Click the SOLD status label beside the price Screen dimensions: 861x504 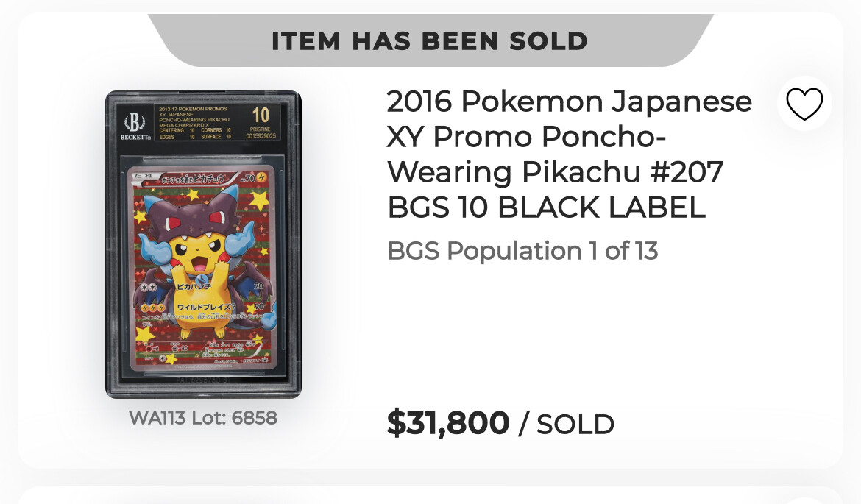click(575, 425)
